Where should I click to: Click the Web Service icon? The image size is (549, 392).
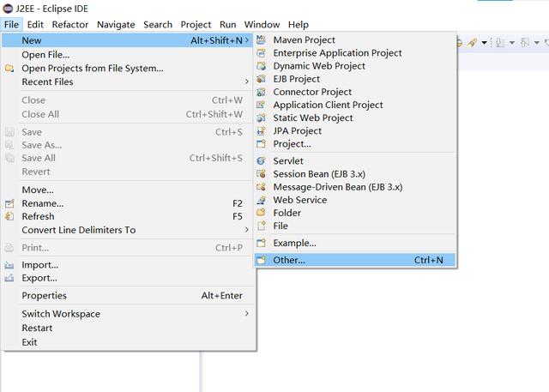point(261,200)
